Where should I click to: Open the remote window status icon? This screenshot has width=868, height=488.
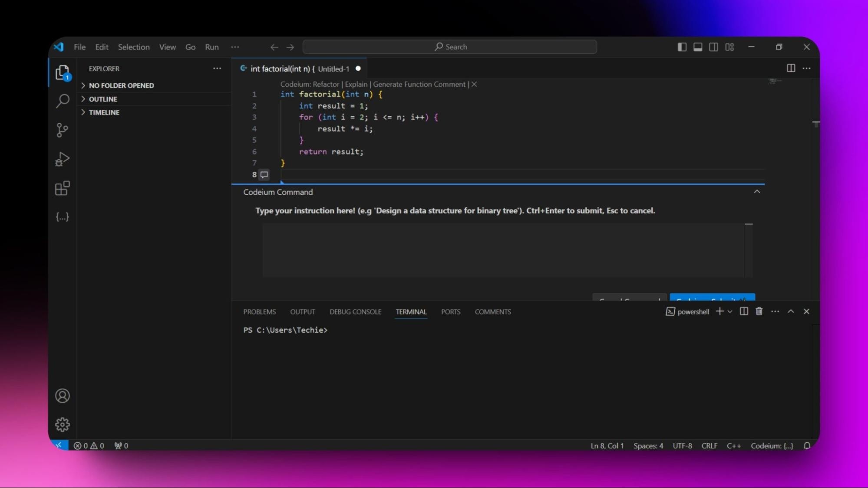[59, 445]
